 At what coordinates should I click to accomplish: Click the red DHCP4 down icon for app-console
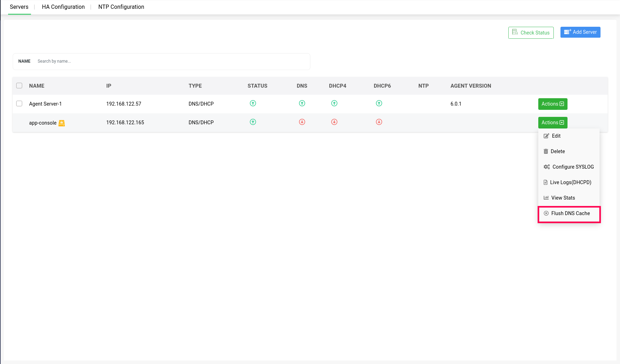click(x=334, y=122)
